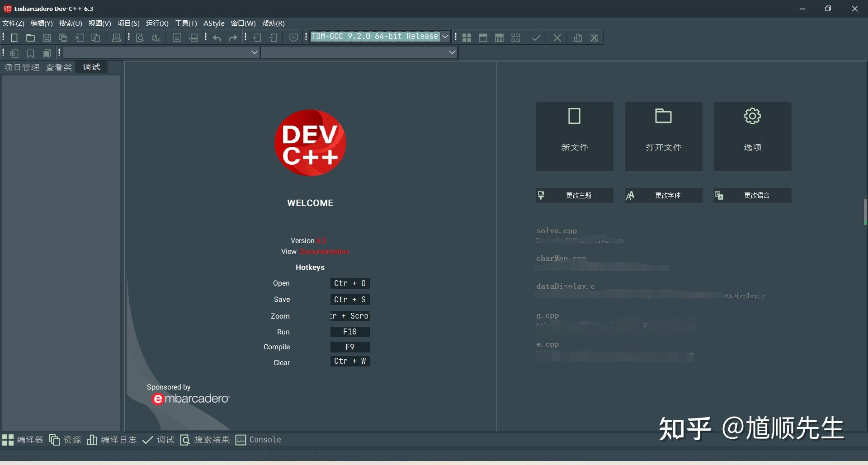Image resolution: width=868 pixels, height=465 pixels.
Task: Click the New file toolbar icon
Action: point(14,38)
